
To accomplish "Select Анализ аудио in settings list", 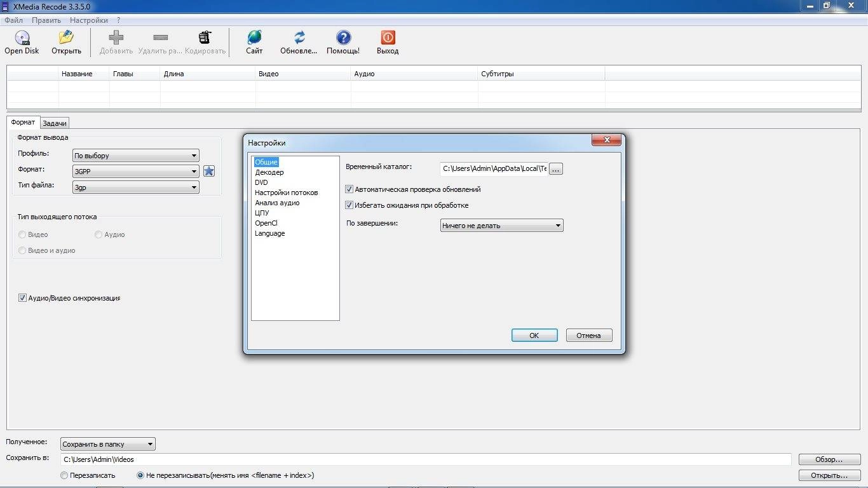I will (277, 203).
